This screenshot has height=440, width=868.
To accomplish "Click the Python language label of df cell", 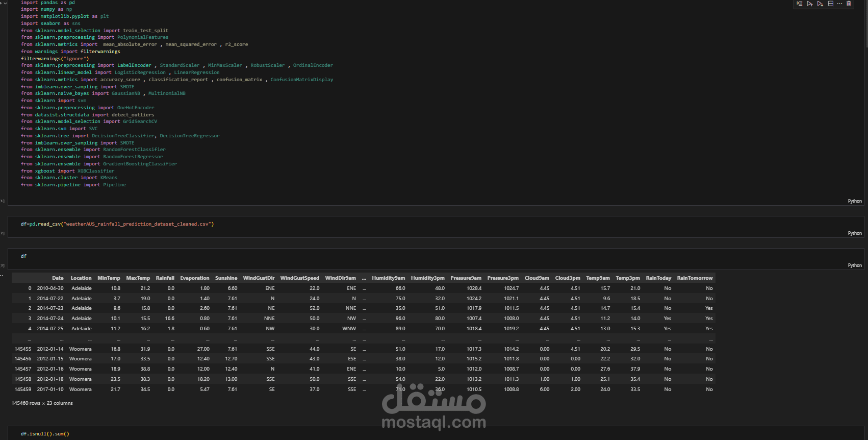I will point(855,265).
